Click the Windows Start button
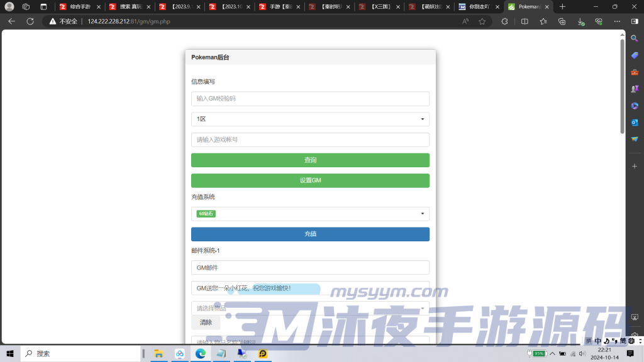Image resolution: width=644 pixels, height=362 pixels. pos(11,353)
